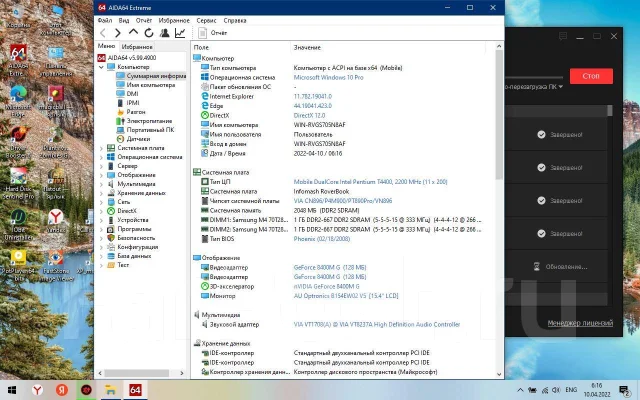Collapse the Компьютер tree node
The image size is (640, 400).
(101, 67)
